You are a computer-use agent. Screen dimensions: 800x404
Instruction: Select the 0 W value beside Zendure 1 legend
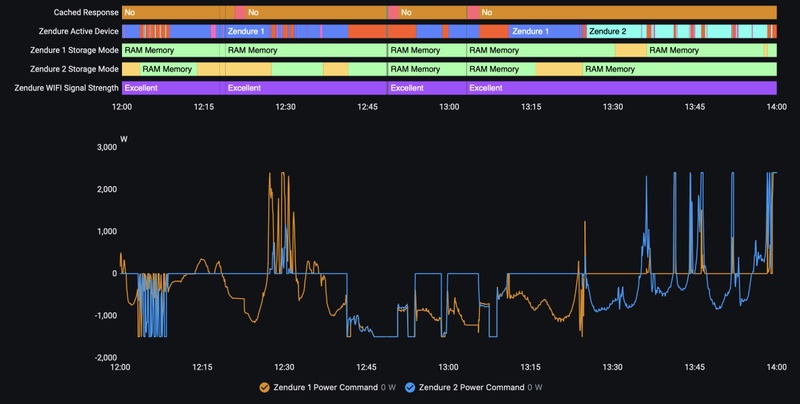point(388,387)
